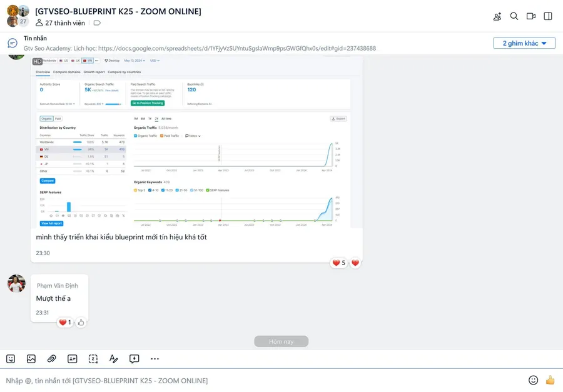Click the 'Tin nhắn' pinned label
The width and height of the screenshot is (563, 392).
[x=35, y=38]
